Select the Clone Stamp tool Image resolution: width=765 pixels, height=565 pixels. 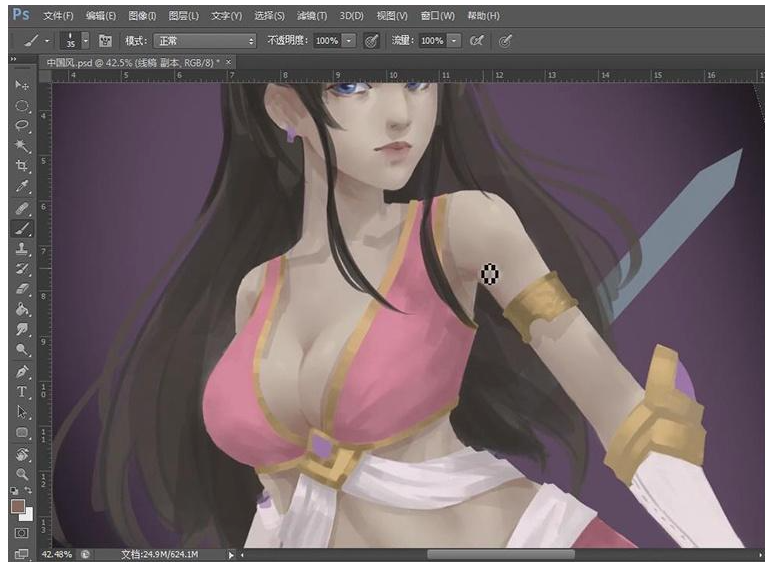[21, 249]
